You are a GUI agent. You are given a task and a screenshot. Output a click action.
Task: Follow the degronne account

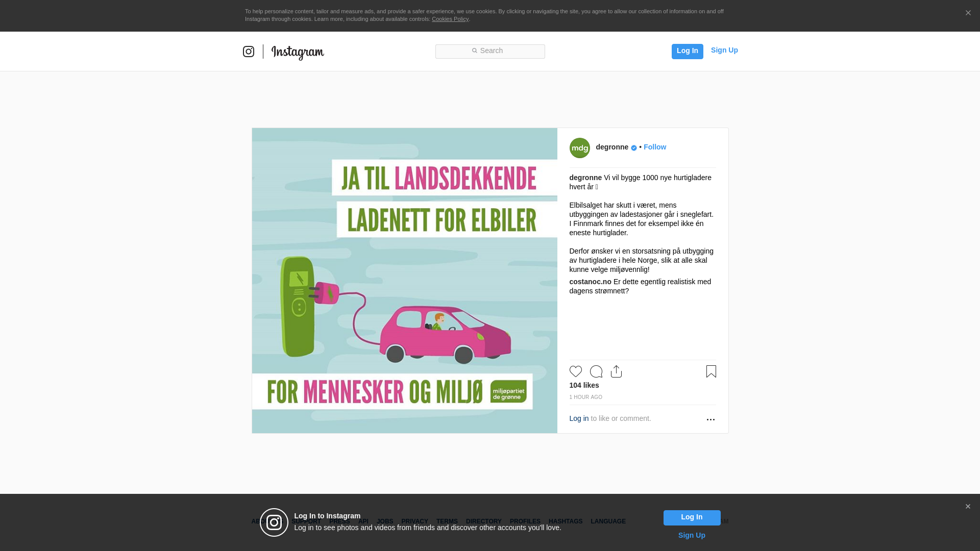tap(654, 147)
